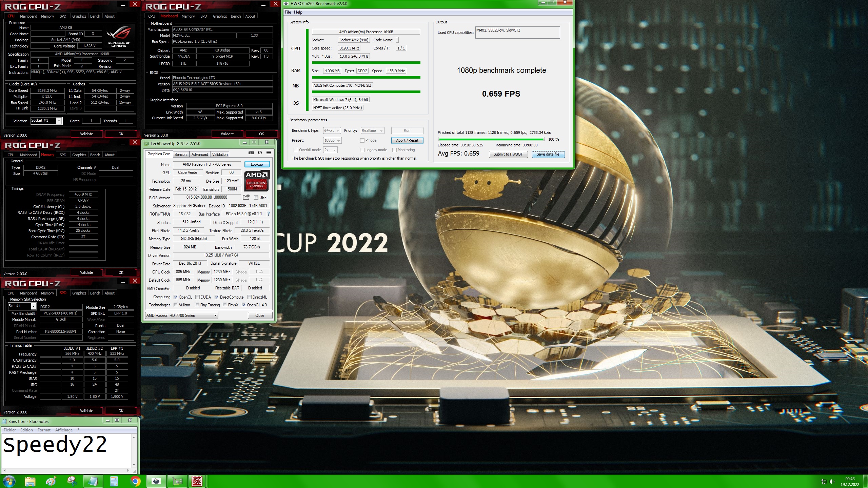Click the GPU-Z title bar icon
The width and height of the screenshot is (868, 488).
click(x=146, y=144)
